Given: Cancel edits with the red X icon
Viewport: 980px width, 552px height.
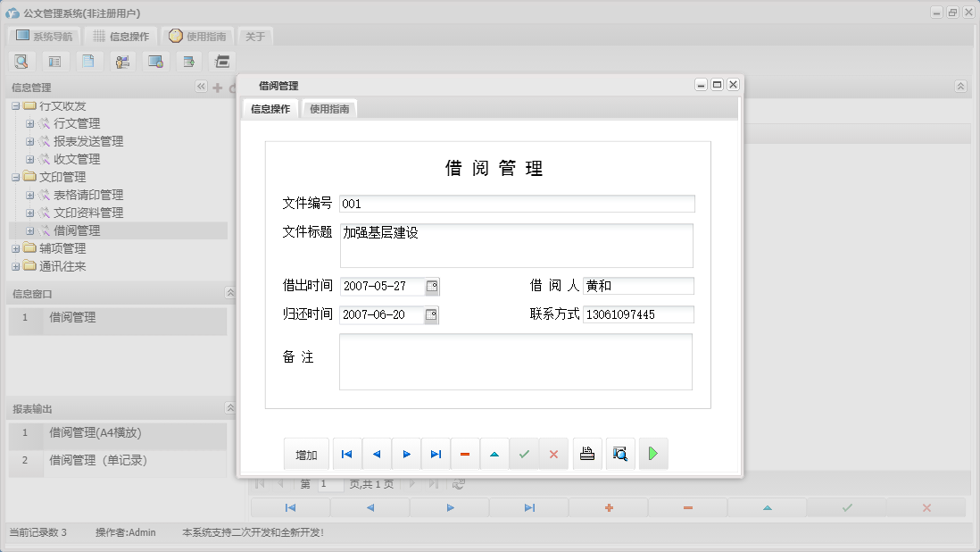Looking at the screenshot, I should [552, 454].
